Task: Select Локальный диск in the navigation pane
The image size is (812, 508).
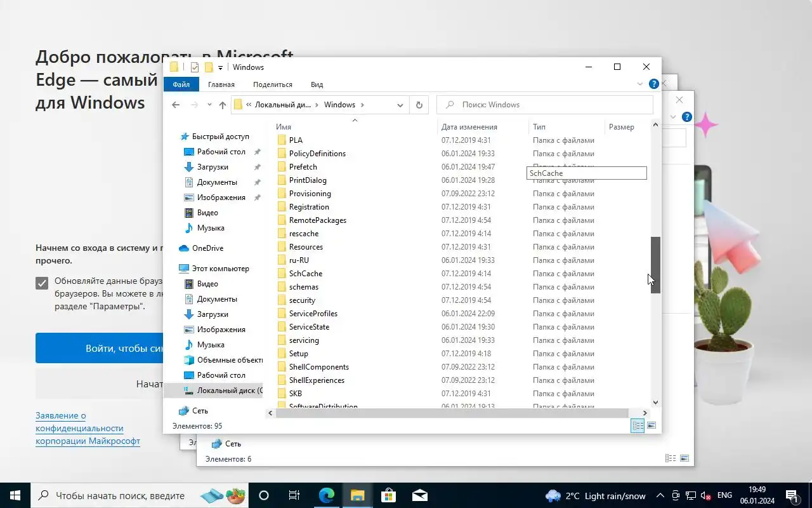Action: pyautogui.click(x=228, y=391)
